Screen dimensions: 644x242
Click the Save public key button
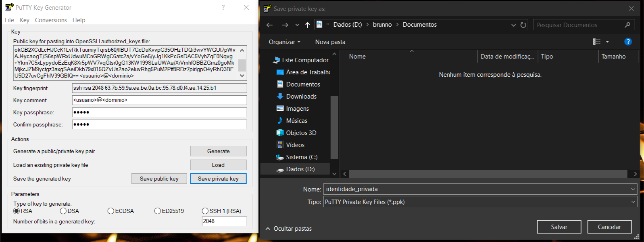coord(159,179)
